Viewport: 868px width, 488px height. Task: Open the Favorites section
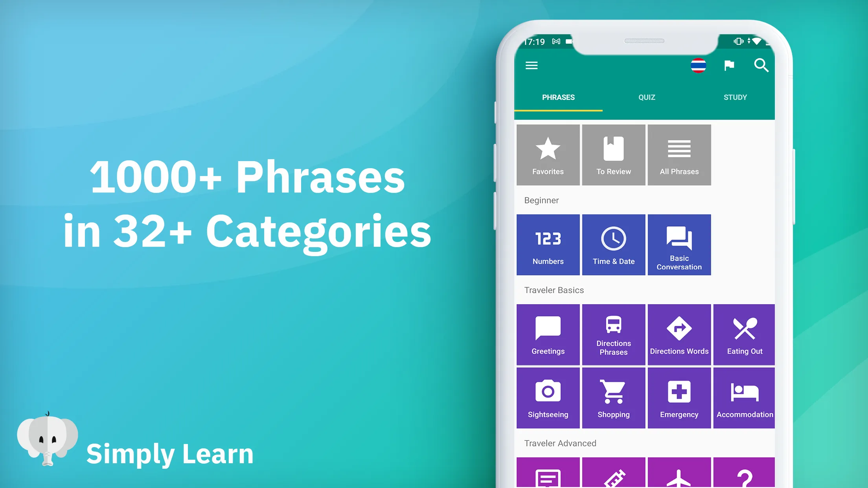[548, 155]
